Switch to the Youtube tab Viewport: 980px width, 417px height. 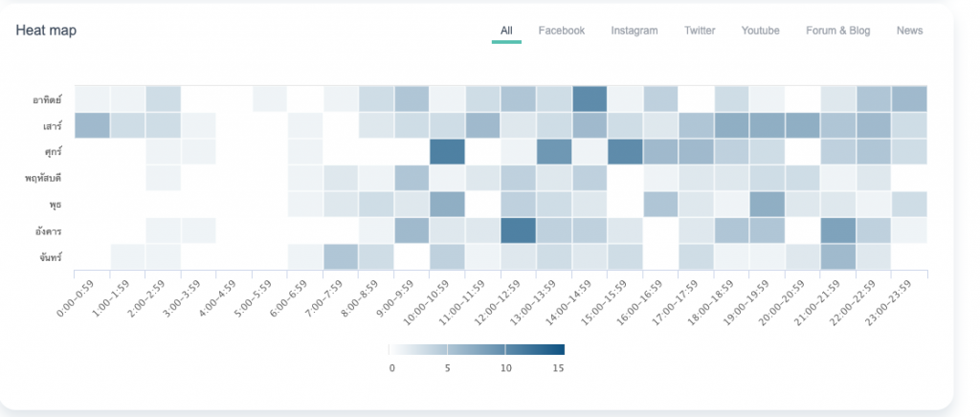tap(760, 31)
